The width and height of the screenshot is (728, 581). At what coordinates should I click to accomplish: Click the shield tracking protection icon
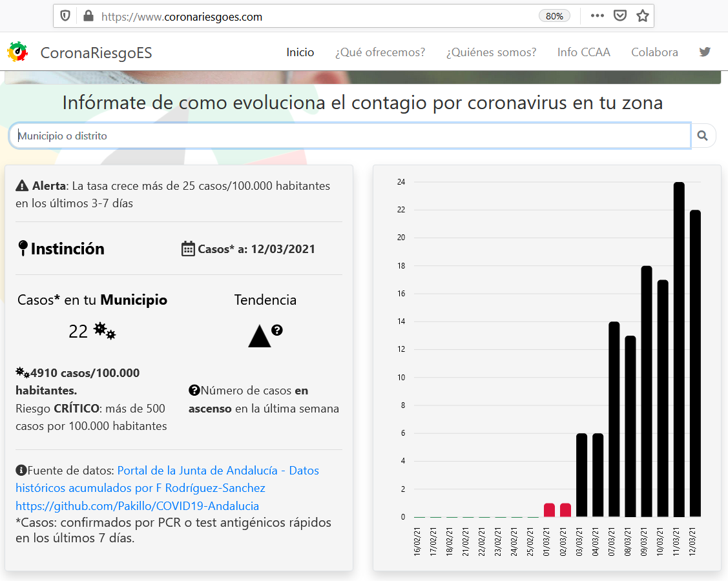click(x=65, y=16)
